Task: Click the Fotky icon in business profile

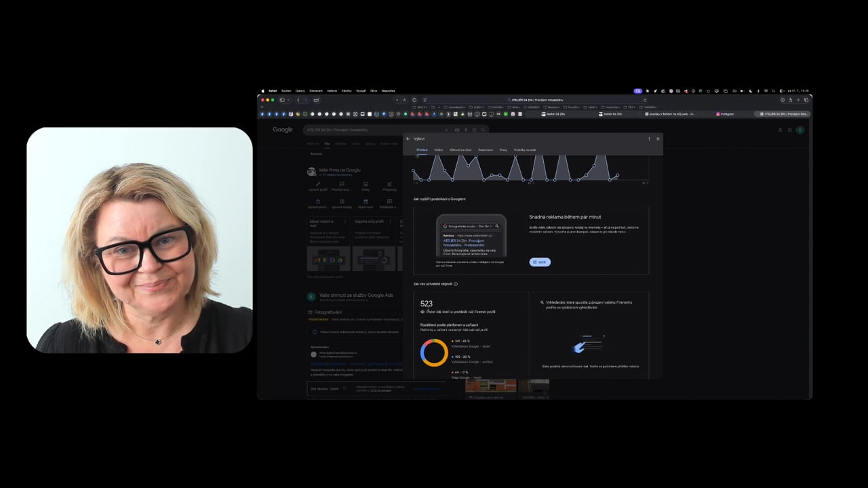Action: [366, 184]
